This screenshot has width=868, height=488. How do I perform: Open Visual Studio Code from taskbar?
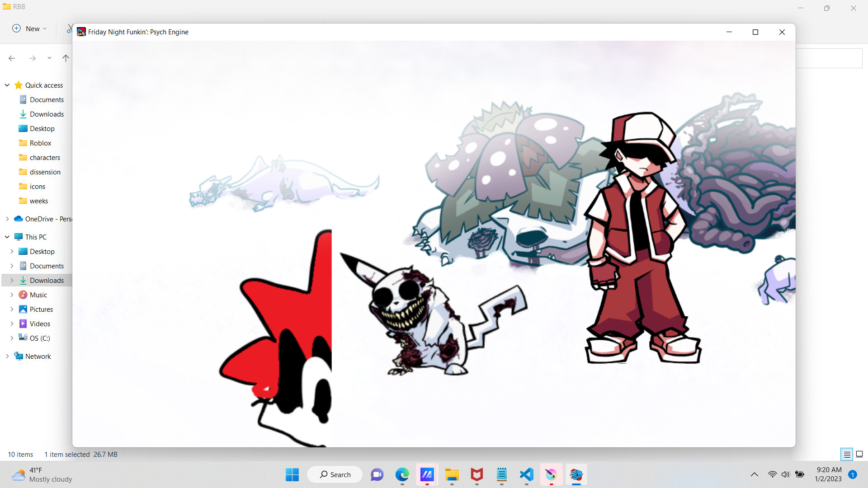(x=526, y=474)
